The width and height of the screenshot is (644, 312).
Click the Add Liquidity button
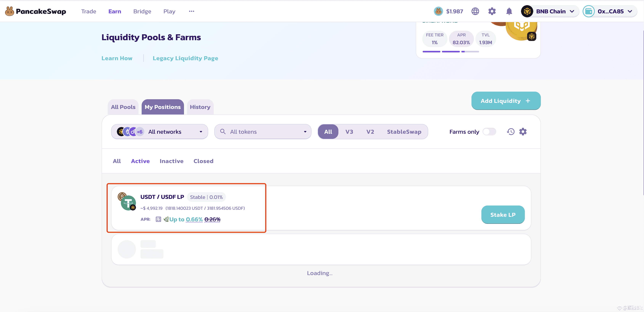(x=506, y=101)
